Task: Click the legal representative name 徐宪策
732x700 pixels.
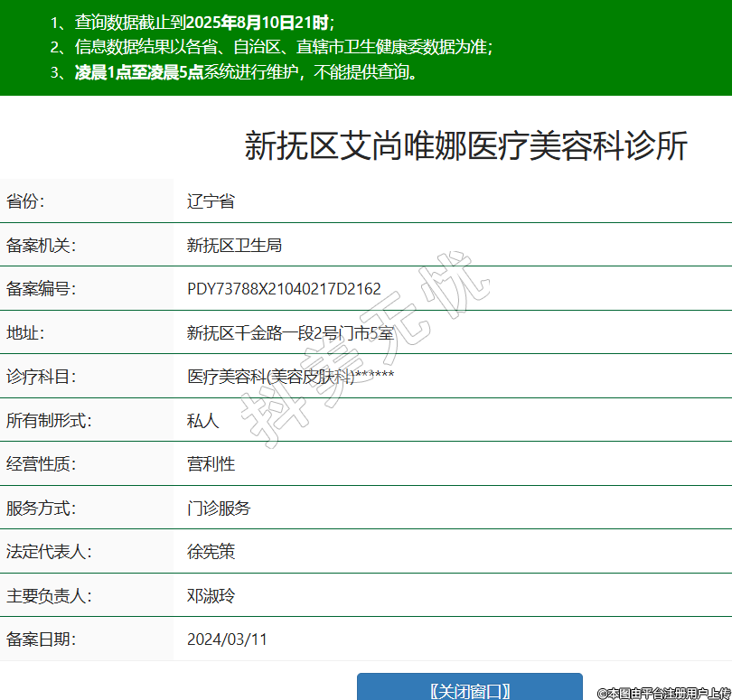Action: pyautogui.click(x=211, y=552)
